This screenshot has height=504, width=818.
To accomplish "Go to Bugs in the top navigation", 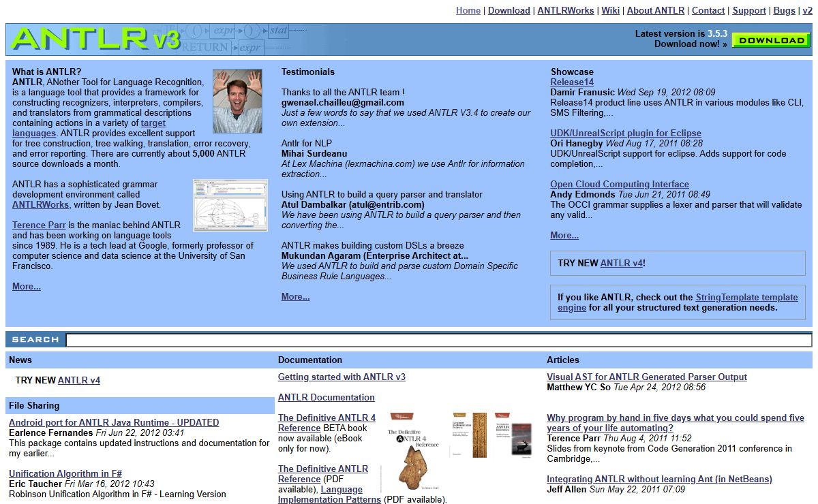I will pos(785,10).
